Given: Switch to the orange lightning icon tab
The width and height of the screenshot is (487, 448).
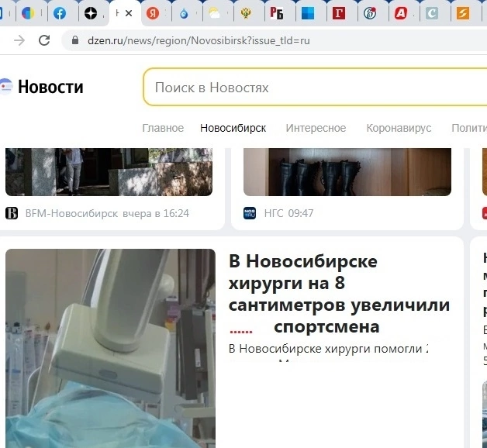Looking at the screenshot, I should click(x=463, y=13).
